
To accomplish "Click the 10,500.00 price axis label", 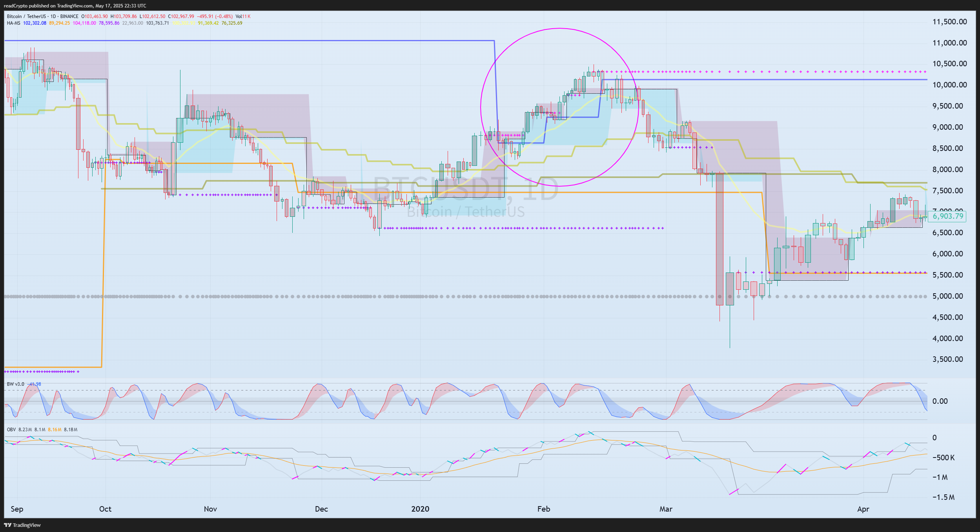I will pos(949,64).
